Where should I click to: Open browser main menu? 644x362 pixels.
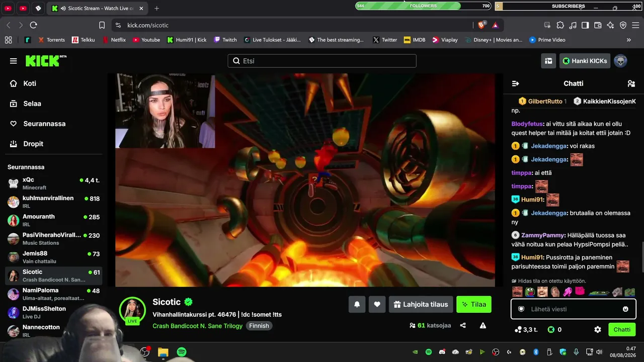tap(635, 25)
